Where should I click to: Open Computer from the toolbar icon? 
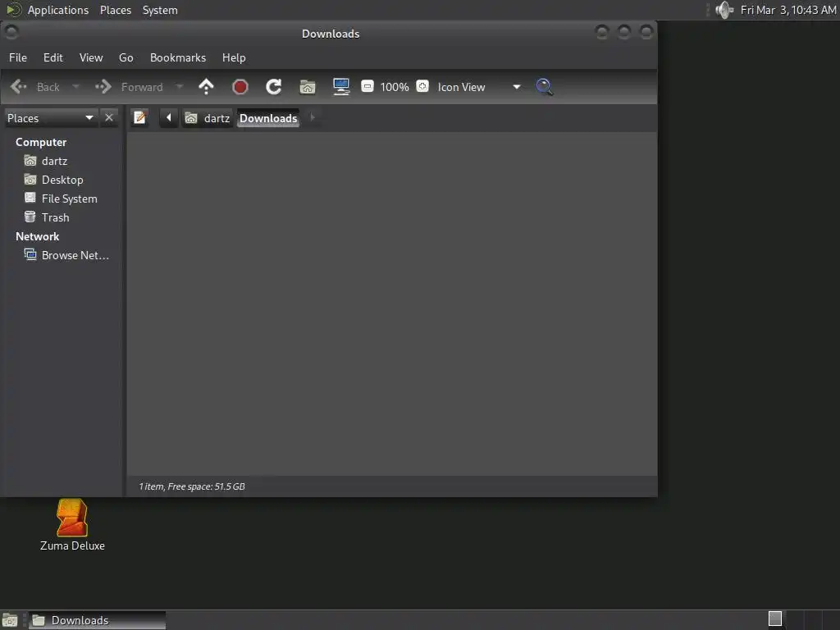pyautogui.click(x=341, y=87)
